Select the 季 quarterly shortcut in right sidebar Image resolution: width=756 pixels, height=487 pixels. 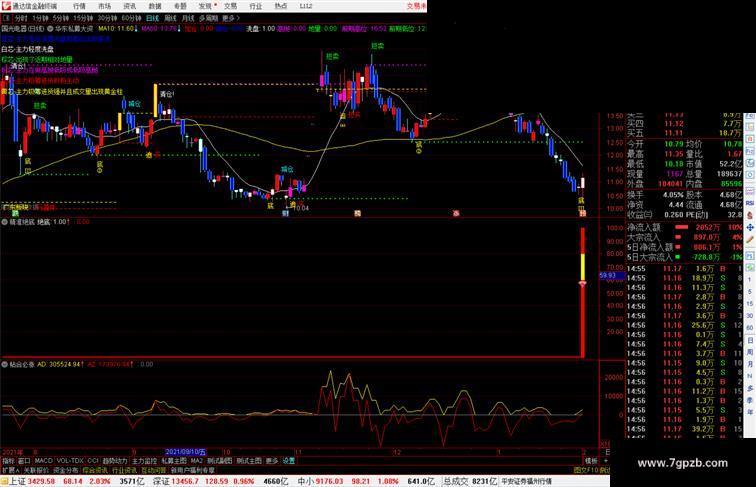point(750,400)
